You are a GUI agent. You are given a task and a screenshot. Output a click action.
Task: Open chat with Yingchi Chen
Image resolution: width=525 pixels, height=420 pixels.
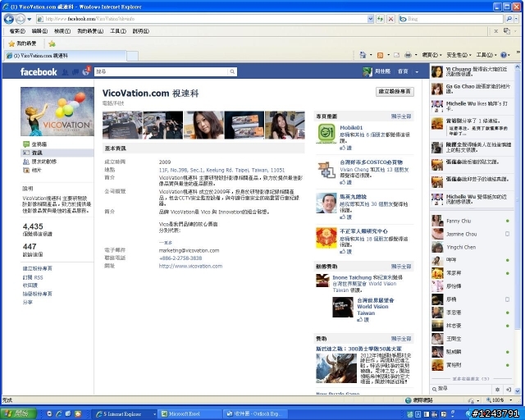(472, 247)
